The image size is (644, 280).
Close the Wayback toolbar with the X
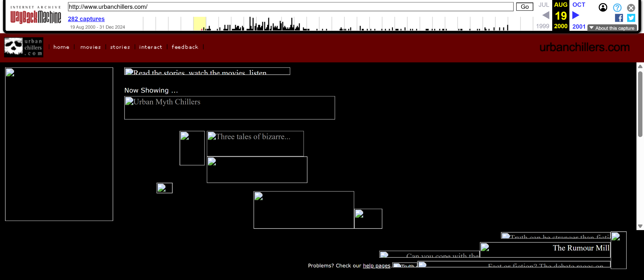pyautogui.click(x=631, y=8)
